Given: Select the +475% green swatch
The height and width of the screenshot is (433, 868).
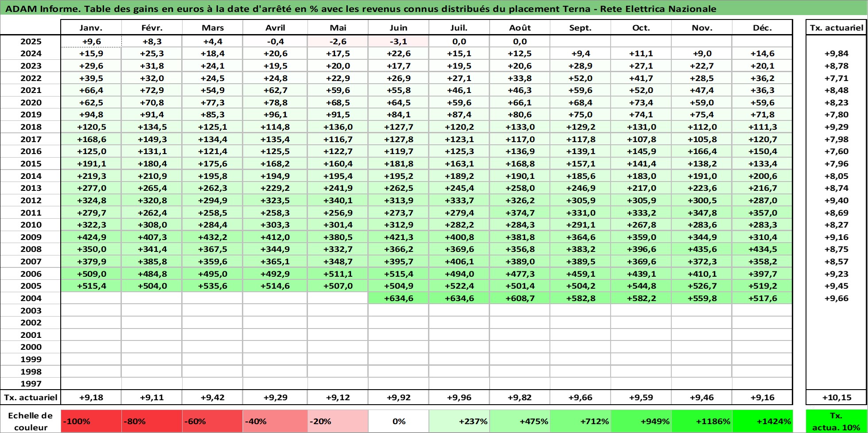Looking at the screenshot, I should [520, 421].
